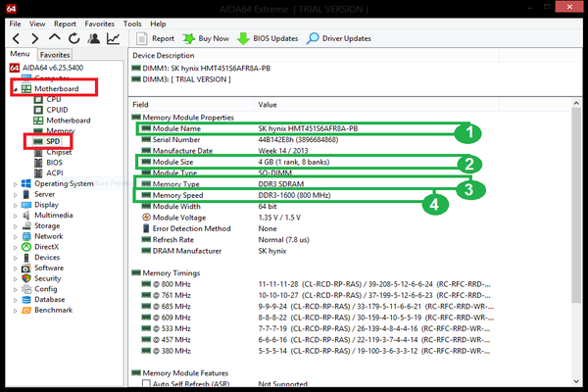The height and width of the screenshot is (392, 588).
Task: Select the DIMM1 SK hynix device row
Action: (201, 69)
